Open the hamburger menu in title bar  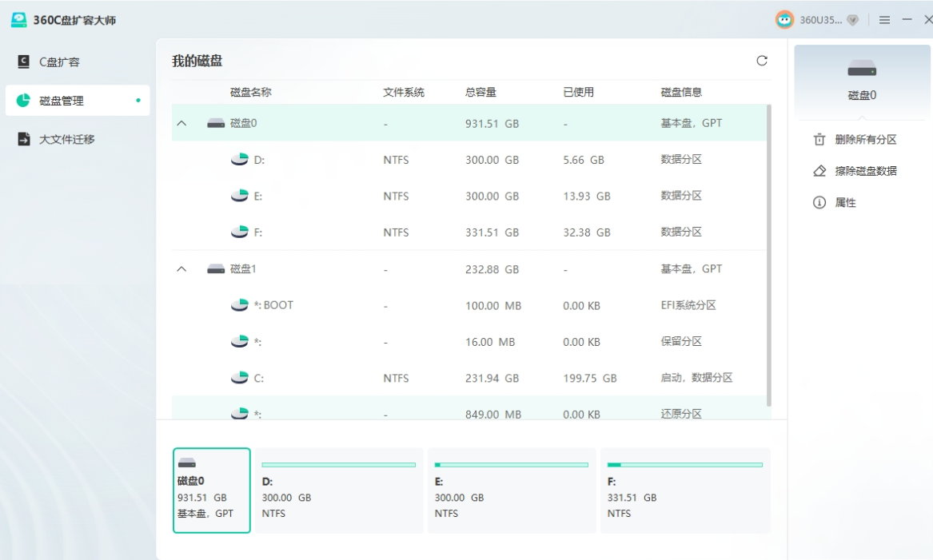click(x=884, y=20)
